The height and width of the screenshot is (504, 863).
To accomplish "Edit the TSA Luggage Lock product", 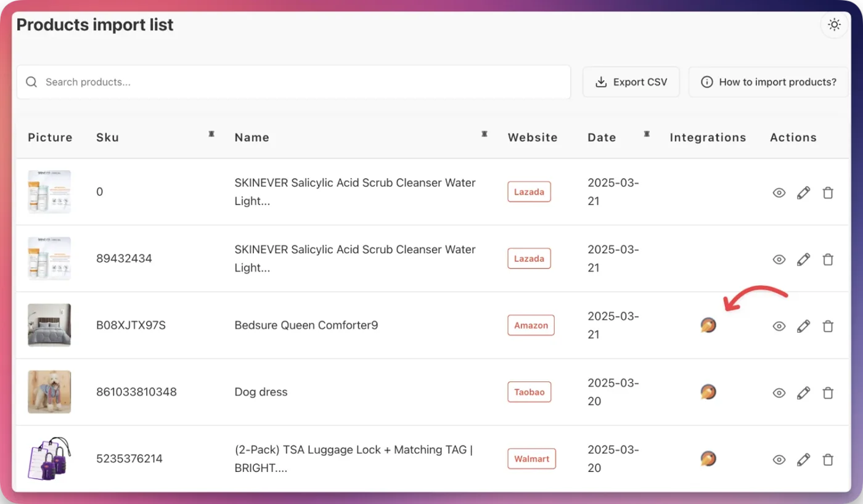I will [803, 459].
